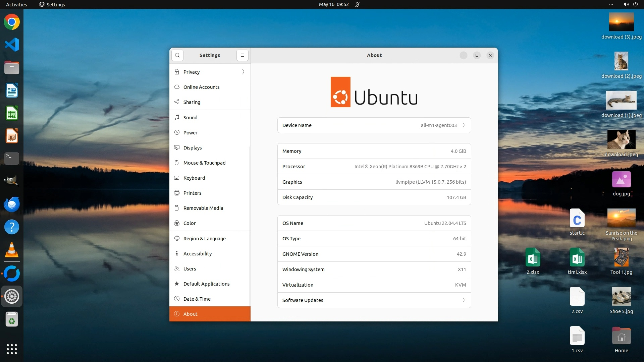Screen dimensions: 644x362
Task: Show applications grid in dock
Action: click(x=12, y=349)
